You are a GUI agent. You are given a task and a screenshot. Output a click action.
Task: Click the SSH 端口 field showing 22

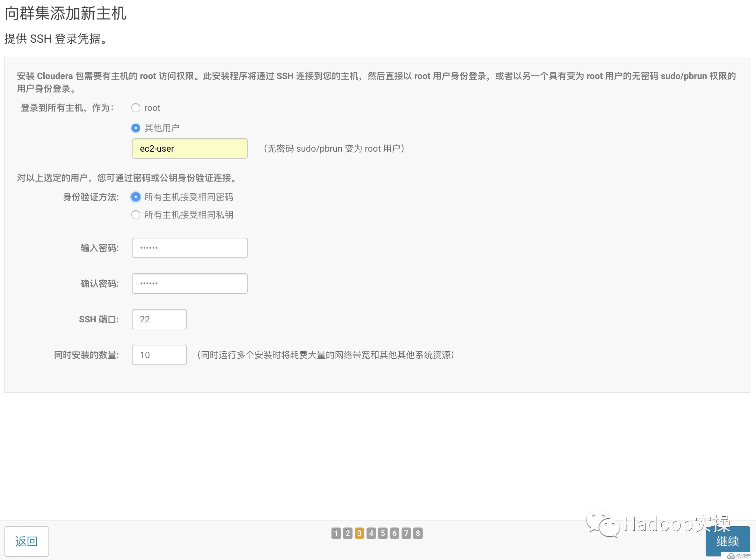(159, 319)
